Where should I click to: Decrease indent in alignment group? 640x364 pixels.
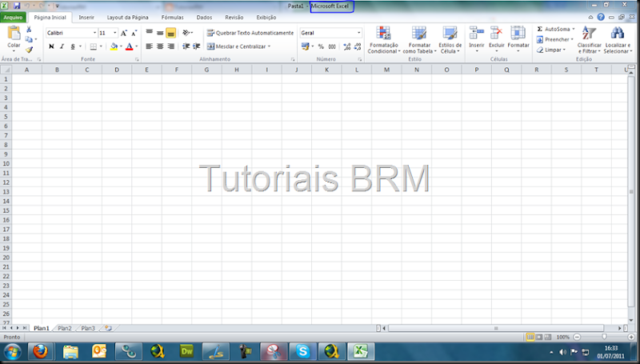(186, 46)
